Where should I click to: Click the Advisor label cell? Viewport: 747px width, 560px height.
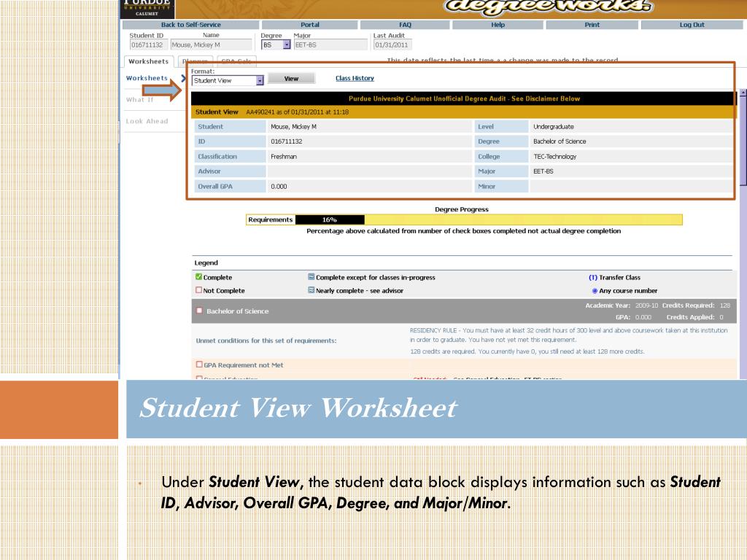[x=230, y=171]
